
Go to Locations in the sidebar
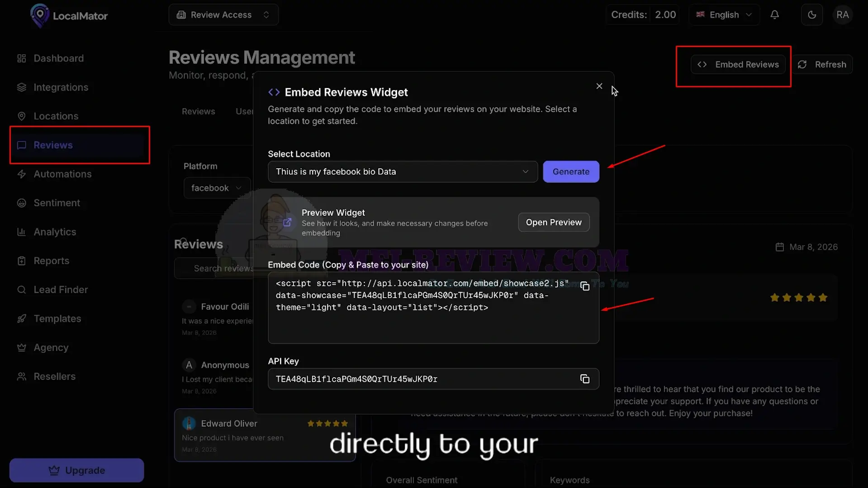point(56,116)
